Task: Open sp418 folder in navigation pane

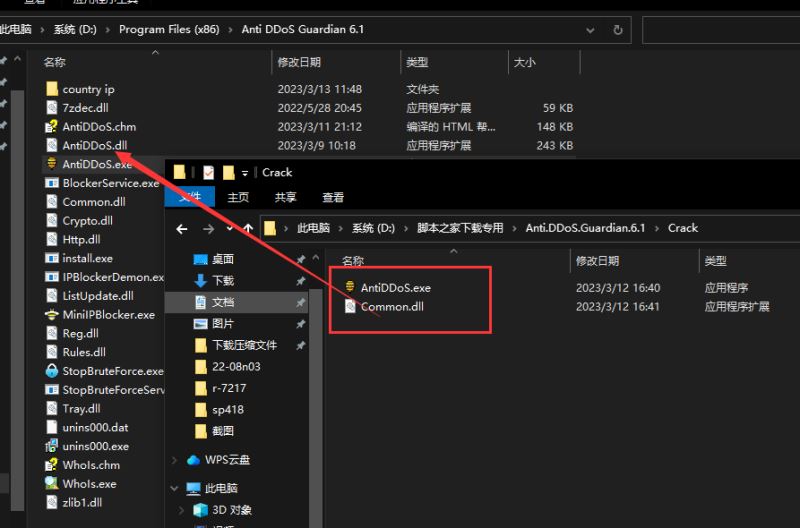Action: point(219,410)
